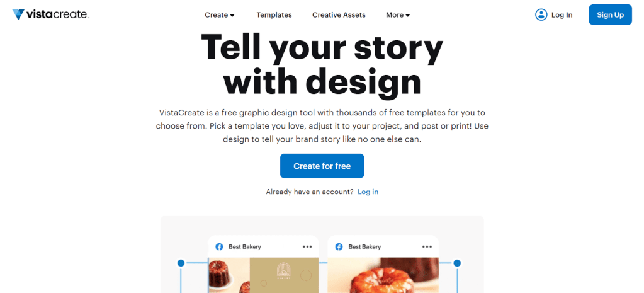
Task: Click the header Log In text
Action: coord(561,15)
